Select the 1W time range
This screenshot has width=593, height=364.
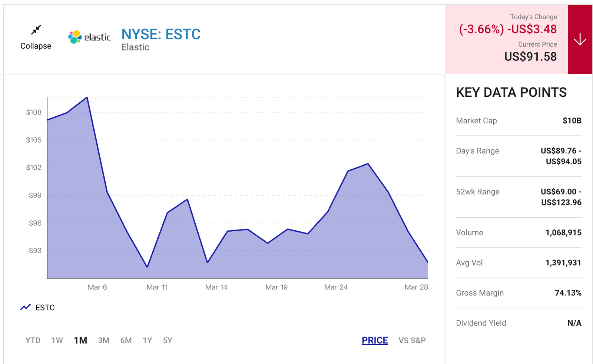click(57, 340)
